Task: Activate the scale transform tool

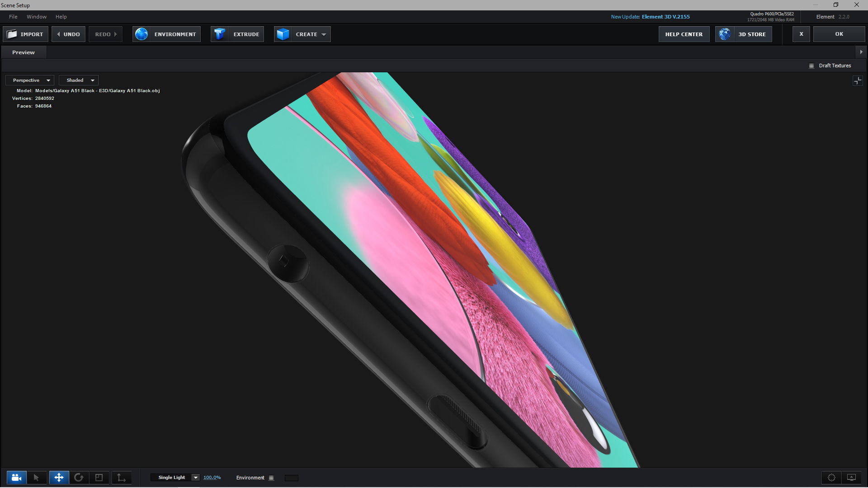Action: (x=99, y=478)
